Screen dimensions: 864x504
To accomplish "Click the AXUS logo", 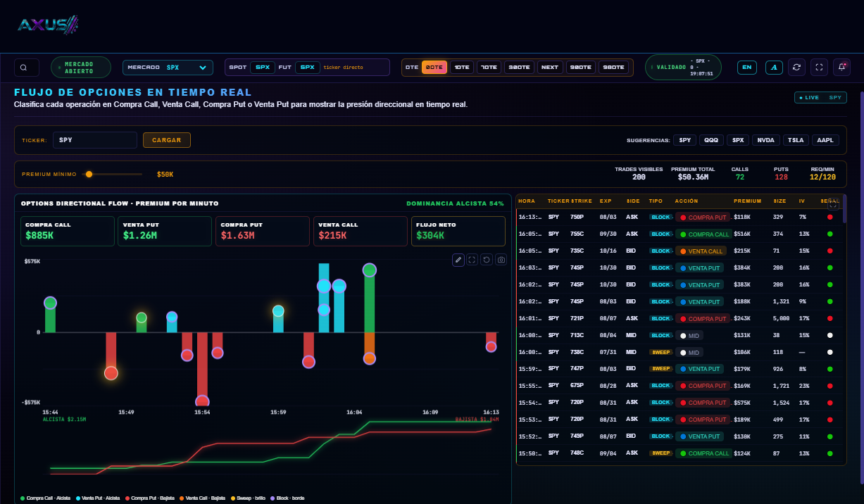I will click(48, 25).
